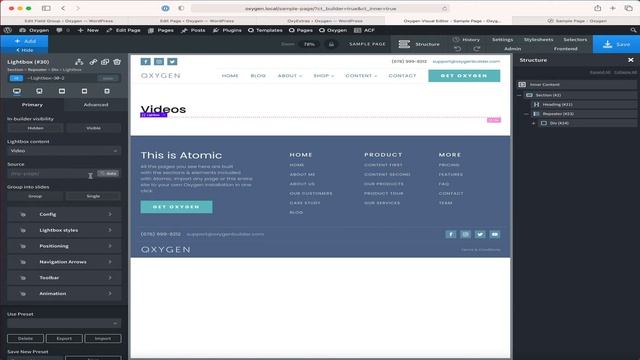Open the Frontend link in toolbar

(x=565, y=49)
